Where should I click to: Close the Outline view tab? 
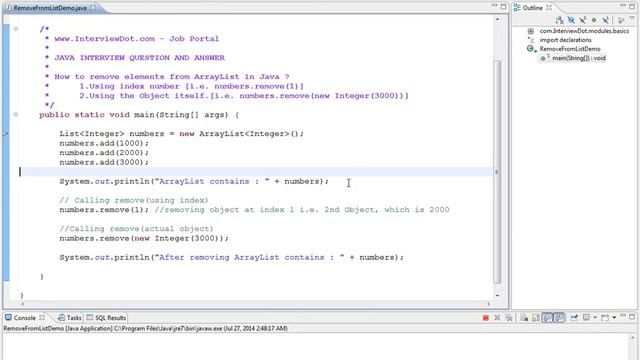point(549,8)
